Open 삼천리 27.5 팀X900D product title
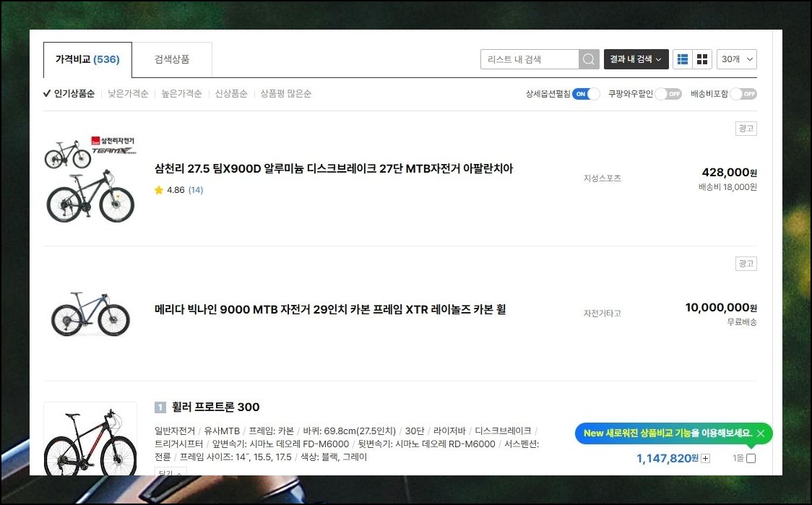The width and height of the screenshot is (812, 505). (334, 169)
